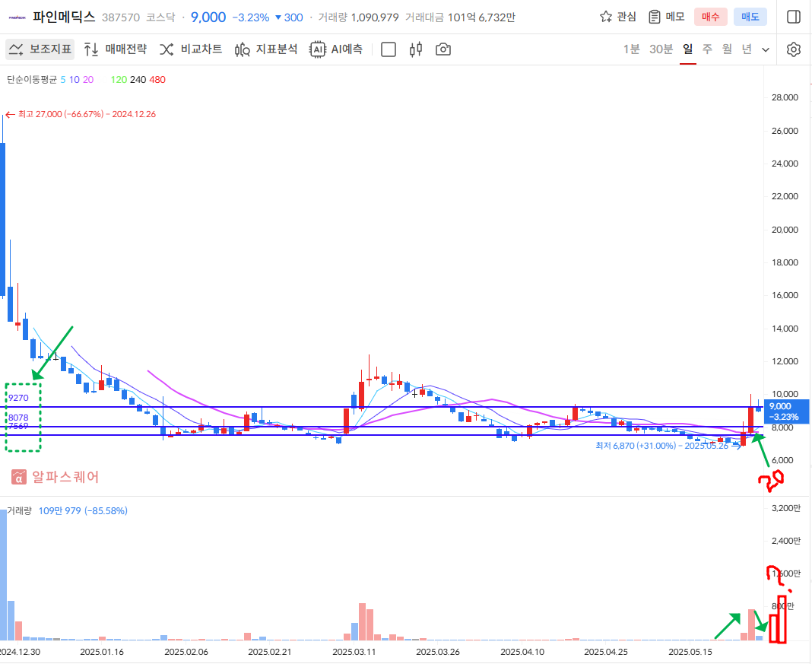
Task: Click the square layout icon
Action: [x=389, y=49]
